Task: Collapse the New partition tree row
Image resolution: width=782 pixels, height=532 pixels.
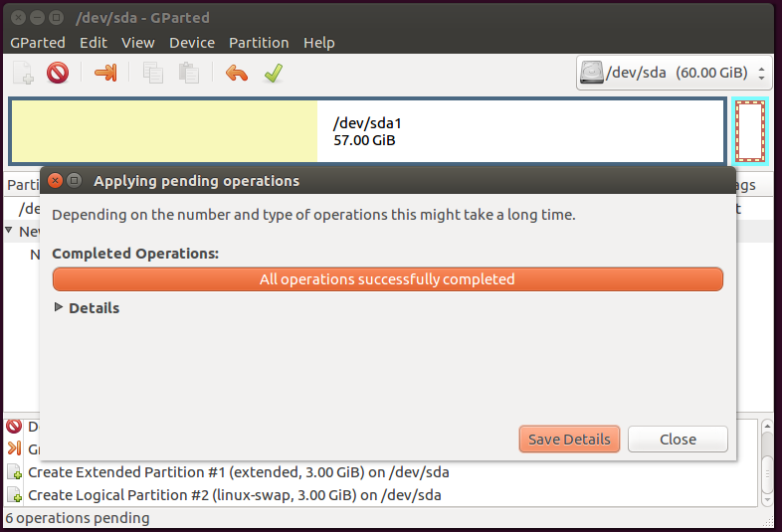Action: point(9,231)
